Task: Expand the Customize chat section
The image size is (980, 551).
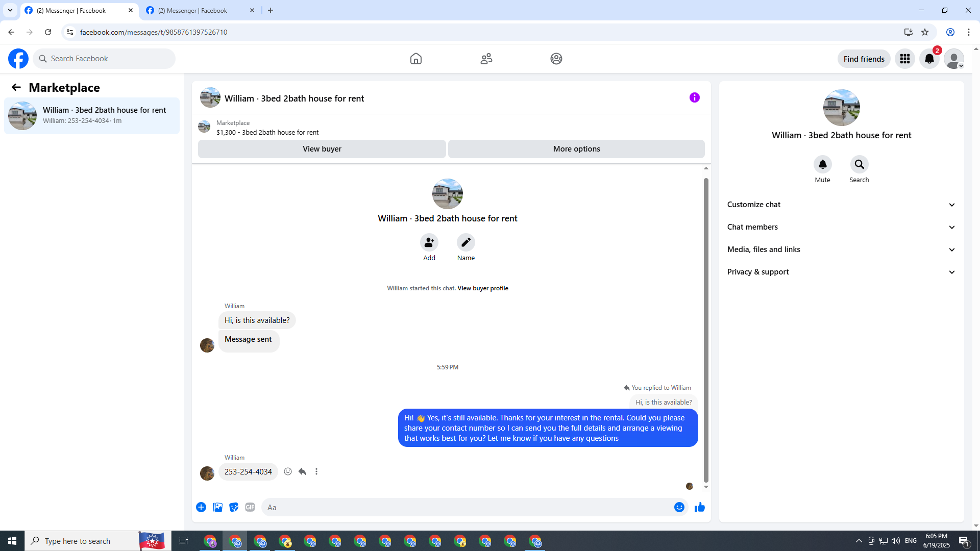Action: 842,205
